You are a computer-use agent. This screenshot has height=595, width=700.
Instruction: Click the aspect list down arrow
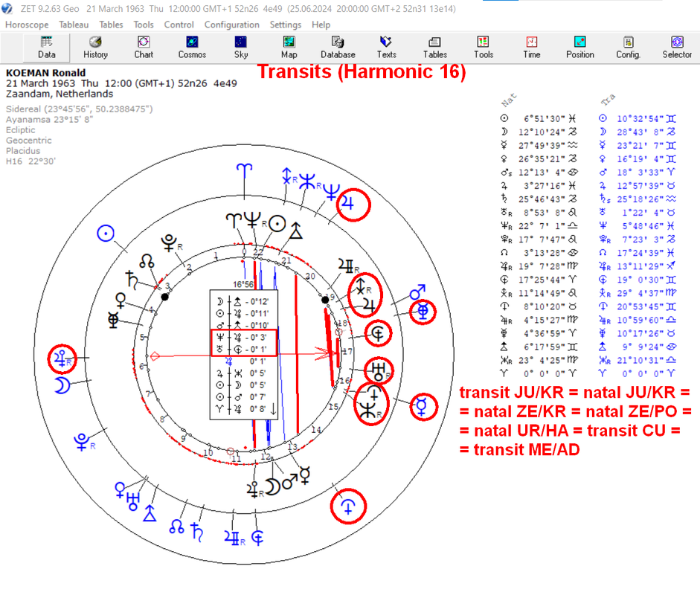coord(273,408)
